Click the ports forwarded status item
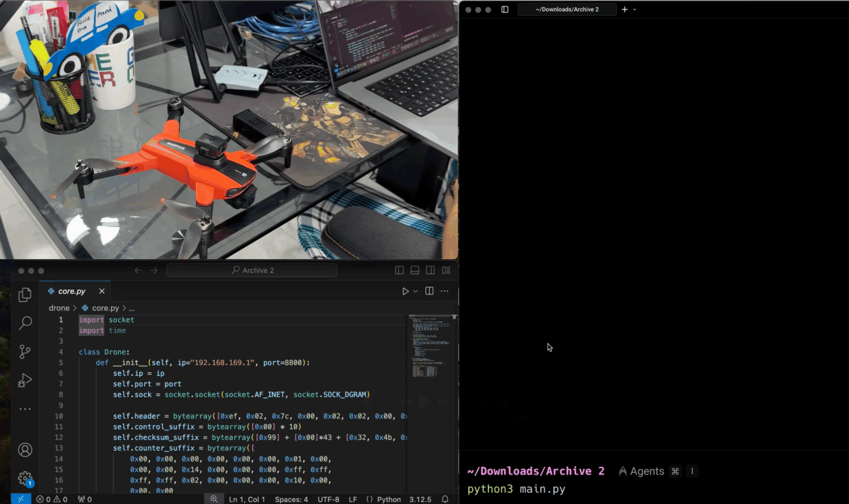Image resolution: width=849 pixels, height=504 pixels. 84,499
